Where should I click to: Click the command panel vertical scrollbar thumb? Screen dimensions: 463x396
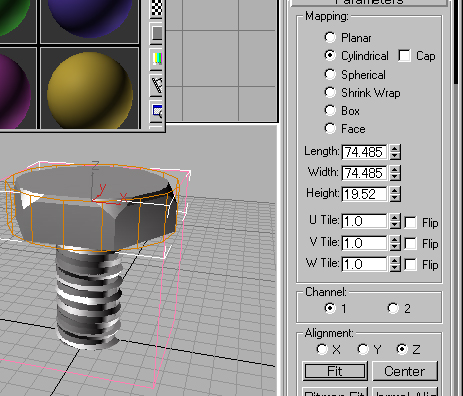[456, 42]
